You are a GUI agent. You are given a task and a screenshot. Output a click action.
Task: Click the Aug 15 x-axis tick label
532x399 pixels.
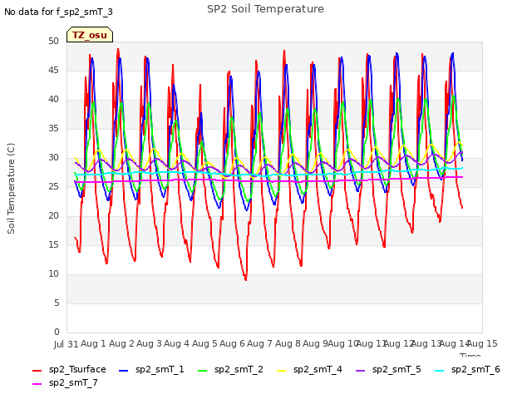point(482,343)
